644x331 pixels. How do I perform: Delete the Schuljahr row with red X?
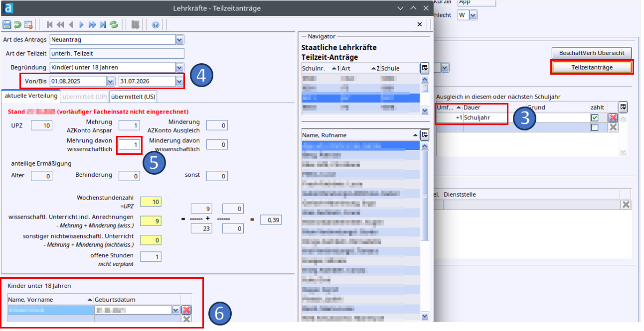point(613,118)
